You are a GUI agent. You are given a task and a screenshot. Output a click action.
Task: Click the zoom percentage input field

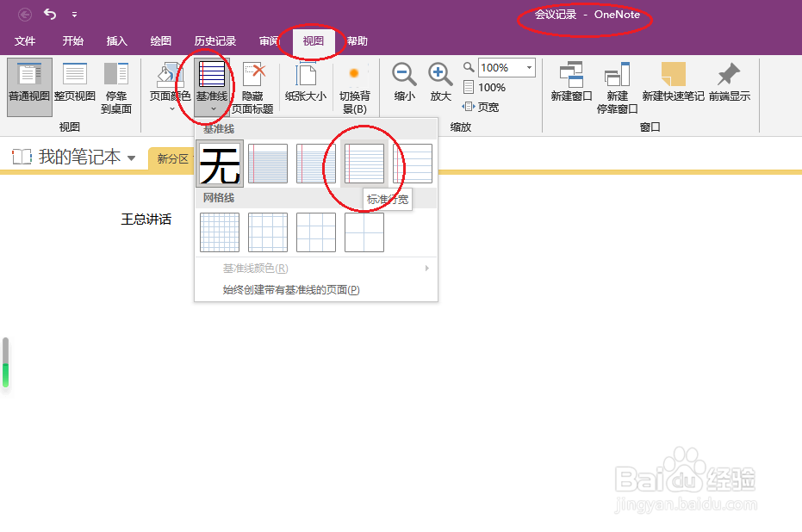(x=501, y=67)
